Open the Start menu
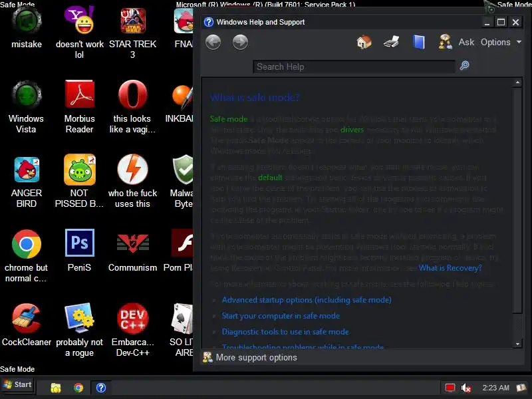Viewport: 532px width, 399px height. point(17,385)
